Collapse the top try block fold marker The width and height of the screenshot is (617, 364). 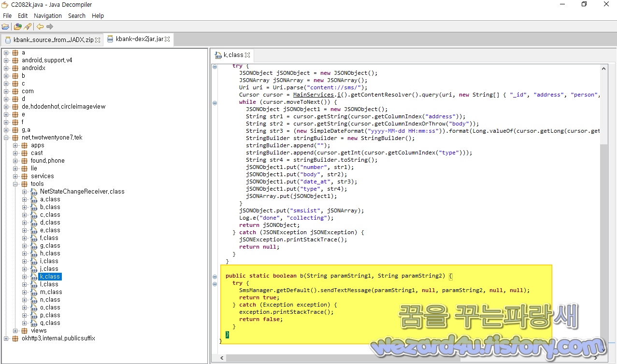click(215, 67)
